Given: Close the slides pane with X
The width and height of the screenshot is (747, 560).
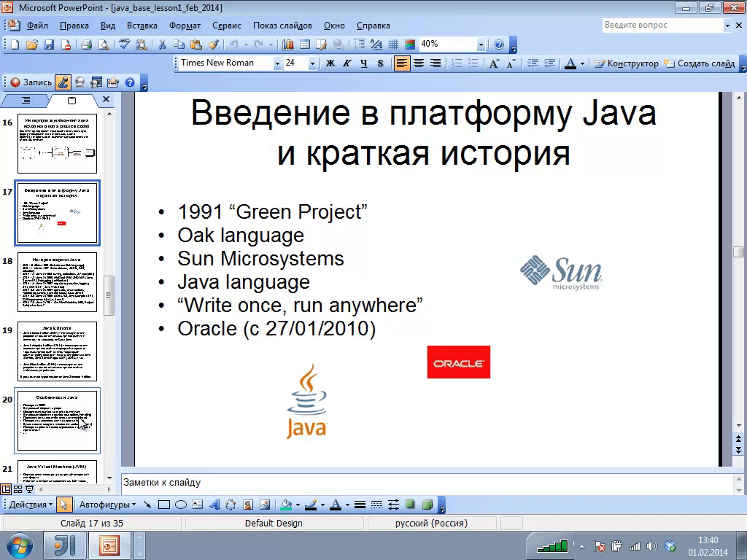Looking at the screenshot, I should point(107,99).
